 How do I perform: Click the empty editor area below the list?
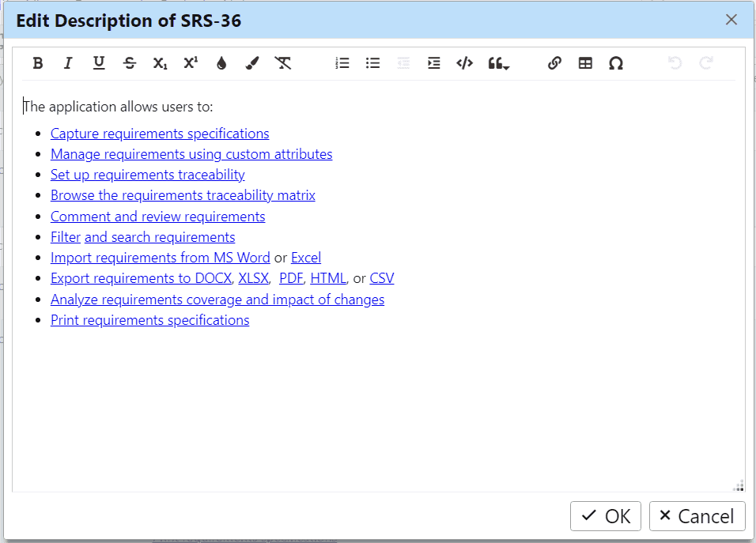(x=379, y=409)
